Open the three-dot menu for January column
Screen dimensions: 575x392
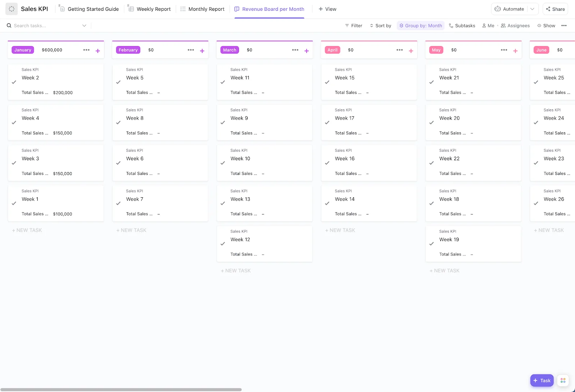tap(86, 50)
